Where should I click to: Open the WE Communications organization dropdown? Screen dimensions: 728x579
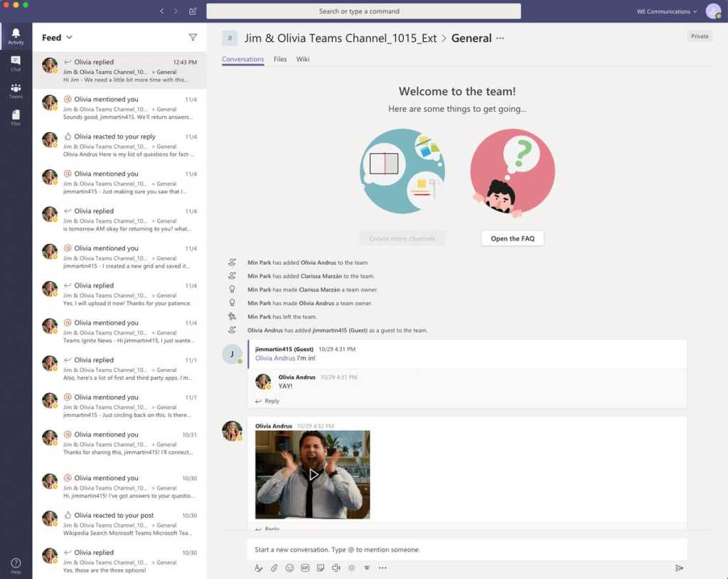click(x=667, y=11)
